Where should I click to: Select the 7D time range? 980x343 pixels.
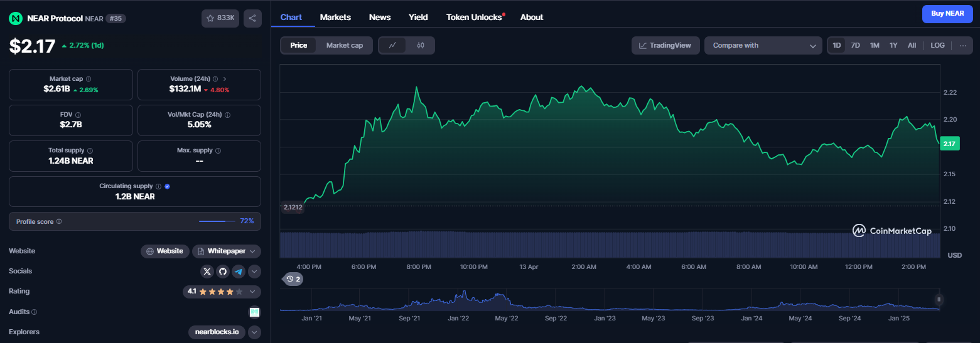click(x=855, y=45)
